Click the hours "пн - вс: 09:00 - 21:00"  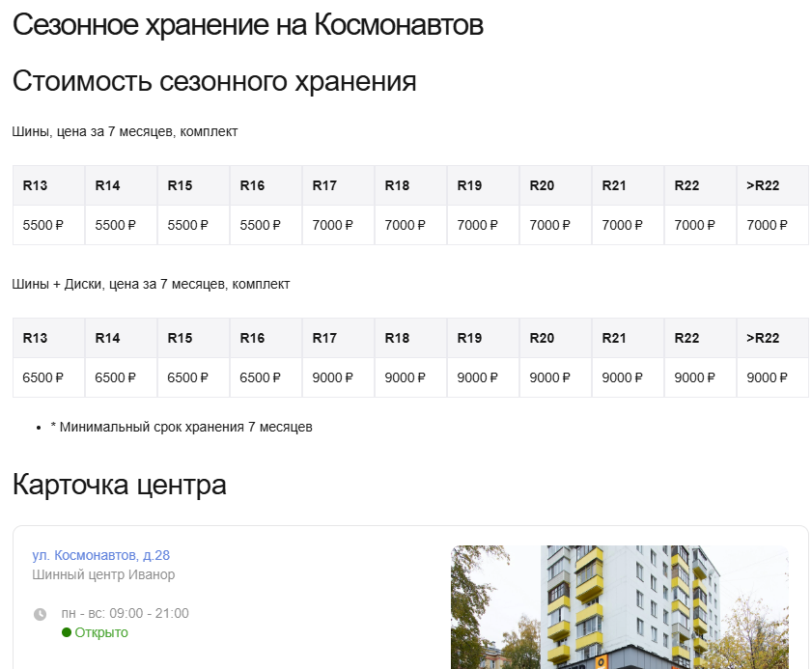[x=125, y=614]
